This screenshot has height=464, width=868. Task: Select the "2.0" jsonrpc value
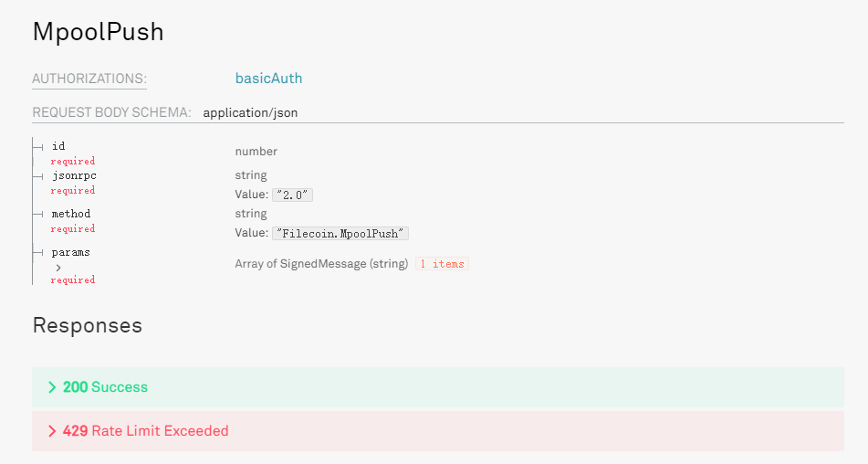click(x=292, y=195)
